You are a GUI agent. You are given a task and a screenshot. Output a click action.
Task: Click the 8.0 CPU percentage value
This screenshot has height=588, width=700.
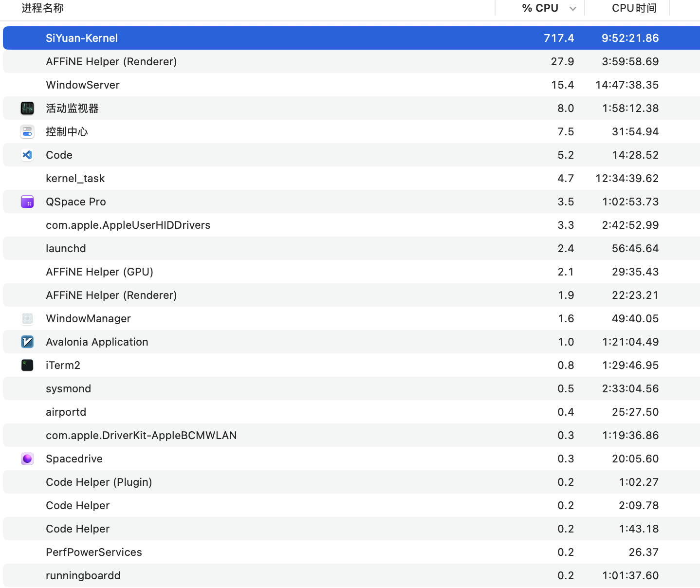[566, 108]
